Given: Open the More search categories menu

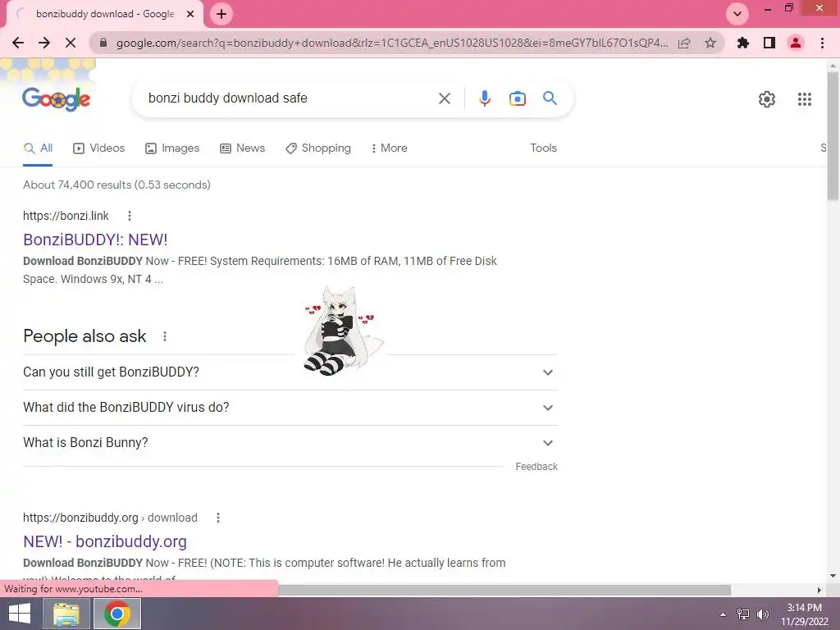Looking at the screenshot, I should pos(390,148).
